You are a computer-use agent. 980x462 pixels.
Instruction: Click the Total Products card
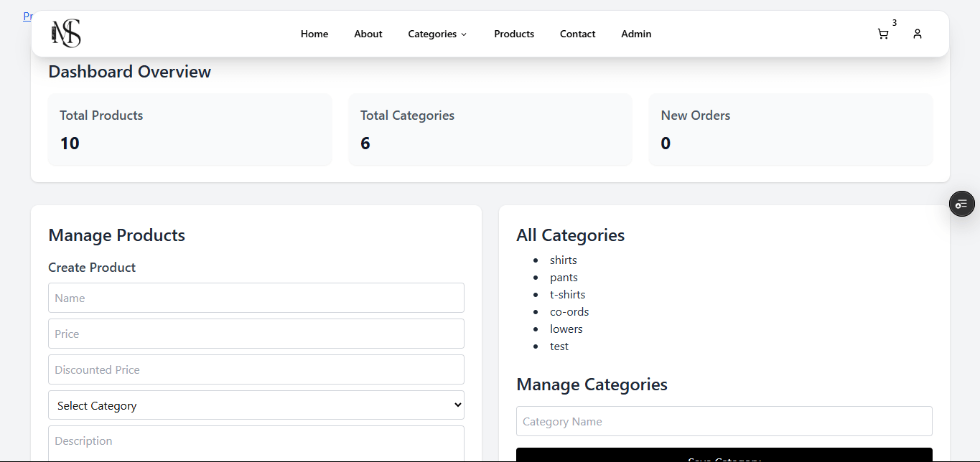click(x=190, y=129)
